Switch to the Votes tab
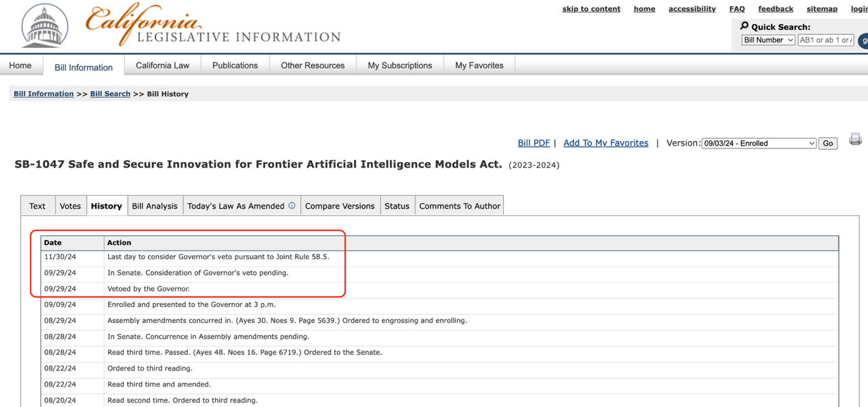Image resolution: width=868 pixels, height=407 pixels. [x=70, y=206]
